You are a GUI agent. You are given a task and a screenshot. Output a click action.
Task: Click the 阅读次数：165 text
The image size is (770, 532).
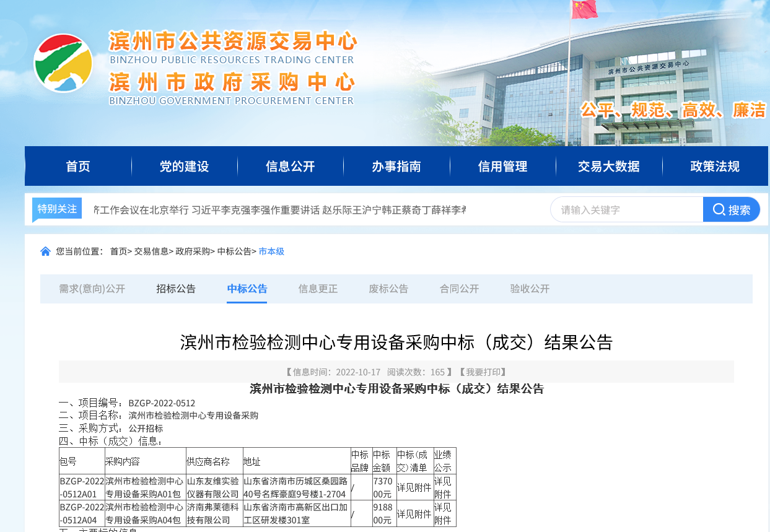[x=416, y=372]
